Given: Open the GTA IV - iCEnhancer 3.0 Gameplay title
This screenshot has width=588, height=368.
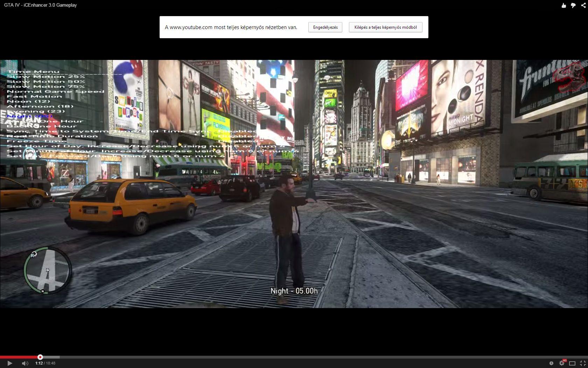Looking at the screenshot, I should pyautogui.click(x=41, y=5).
